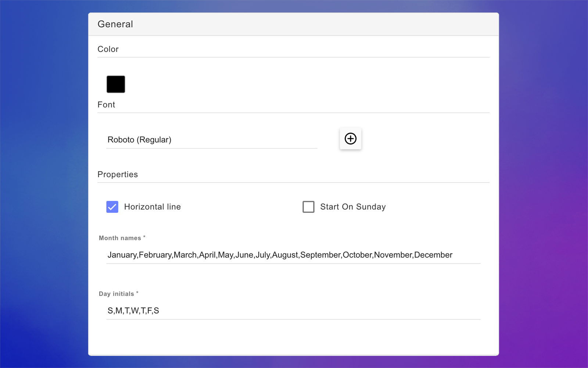Screen dimensions: 588x368
Task: Click the circled plus icon beside the font field
Action: pyautogui.click(x=350, y=139)
